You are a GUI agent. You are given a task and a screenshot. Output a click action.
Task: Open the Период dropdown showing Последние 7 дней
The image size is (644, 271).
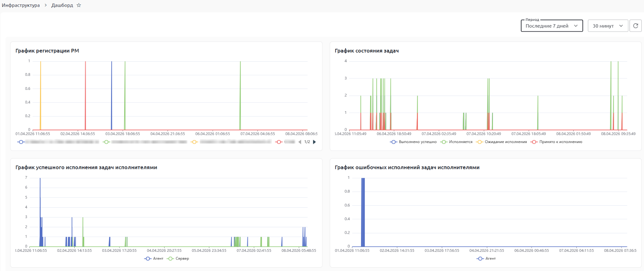tap(547, 26)
